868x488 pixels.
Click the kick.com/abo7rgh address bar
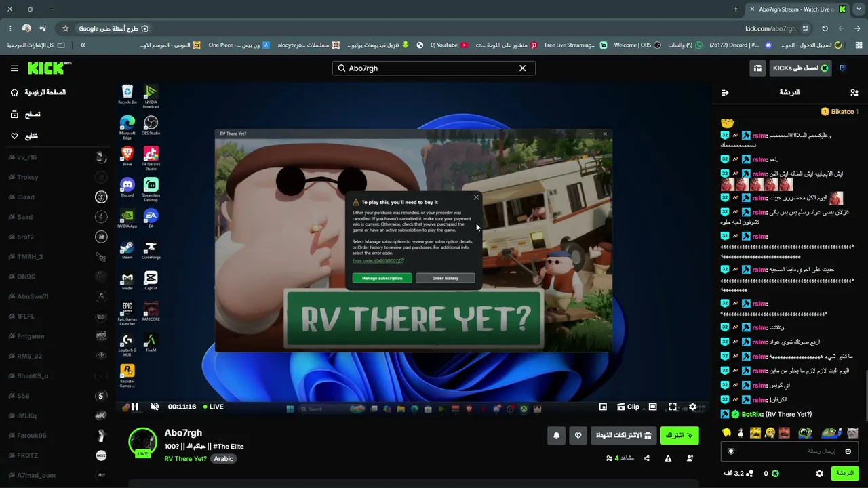coord(770,28)
